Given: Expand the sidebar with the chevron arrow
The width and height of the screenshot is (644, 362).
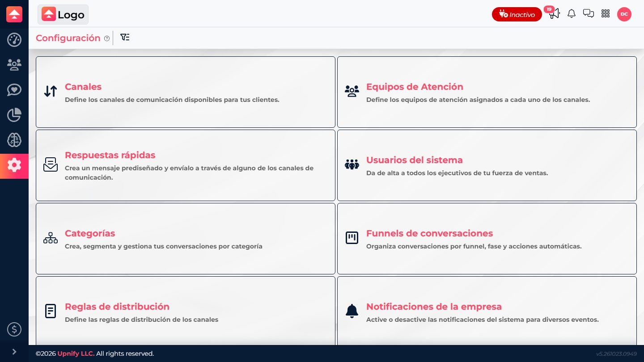Looking at the screenshot, I should pyautogui.click(x=14, y=352).
